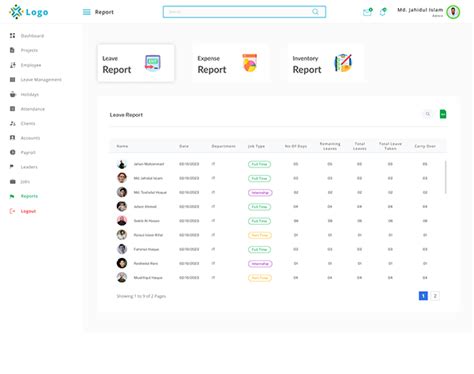474x374 pixels.
Task: Click Mushfiqul Hoque's avatar thumbnail
Action: tap(122, 277)
